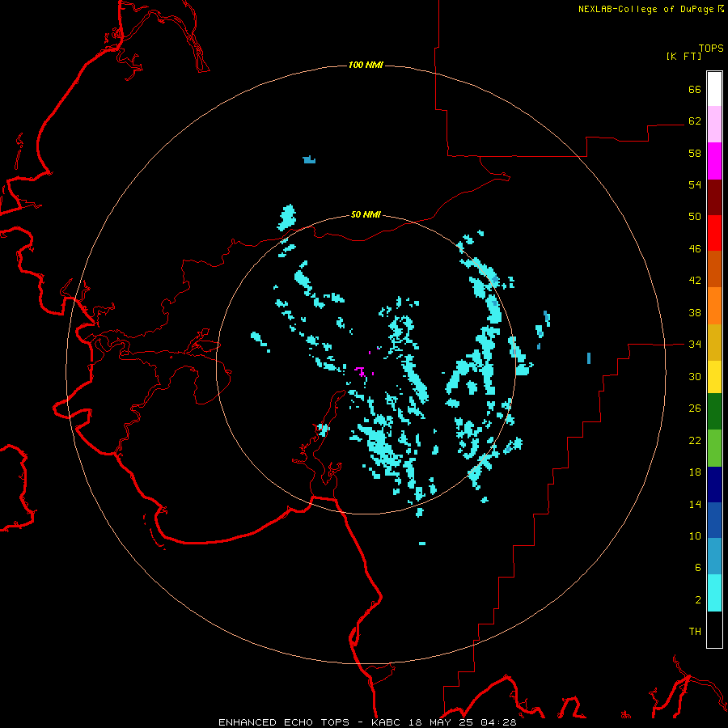
Task: Click the [K FT] units label
Action: point(684,56)
